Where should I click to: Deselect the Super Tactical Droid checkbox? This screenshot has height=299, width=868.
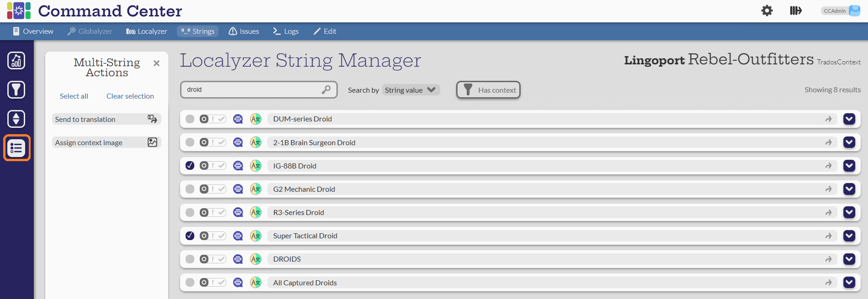[x=190, y=236]
